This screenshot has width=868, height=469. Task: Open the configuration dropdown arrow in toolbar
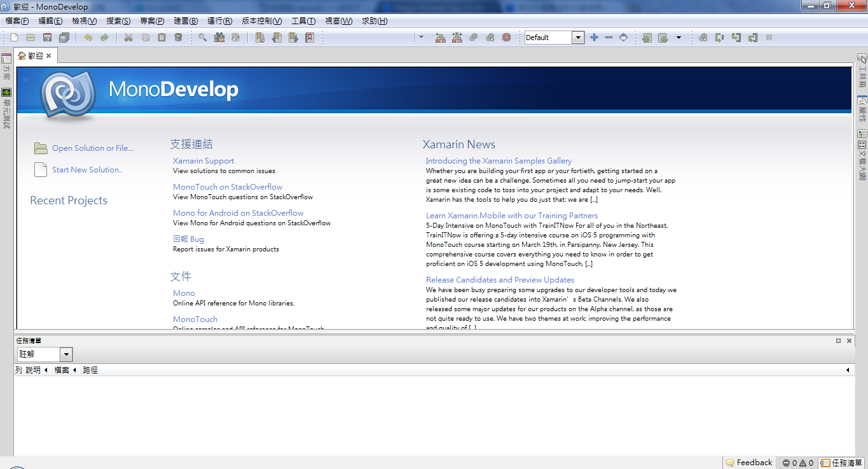coord(420,38)
